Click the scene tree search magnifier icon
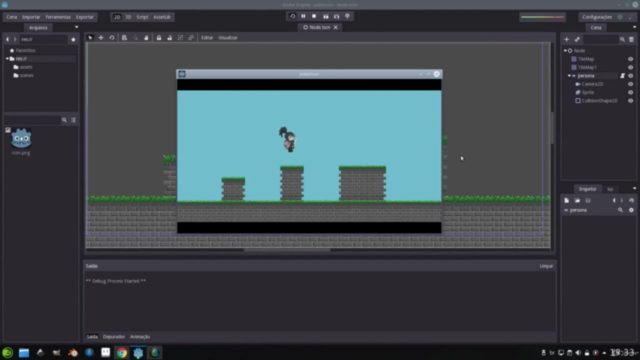This screenshot has width=640, height=360. pos(622,39)
